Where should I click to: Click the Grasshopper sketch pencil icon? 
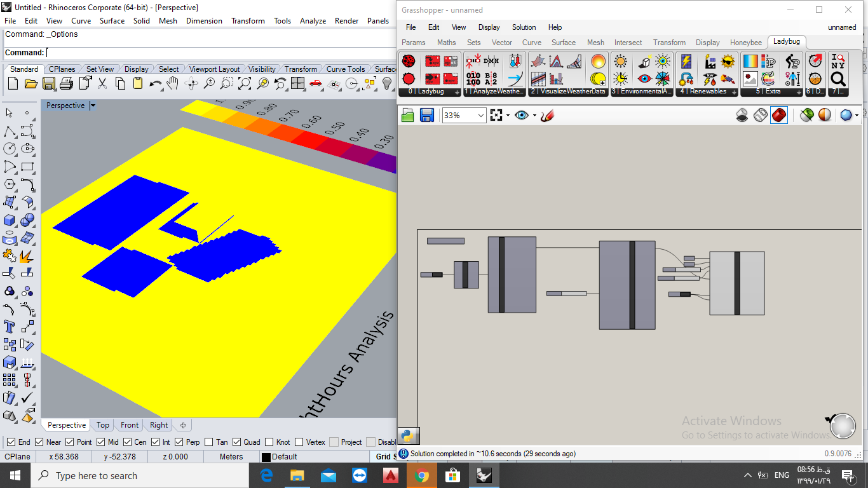548,115
